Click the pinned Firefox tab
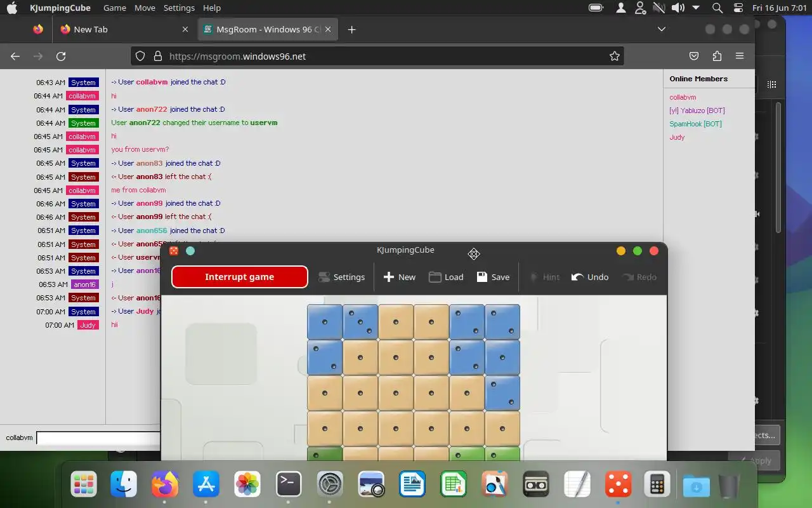 38,29
